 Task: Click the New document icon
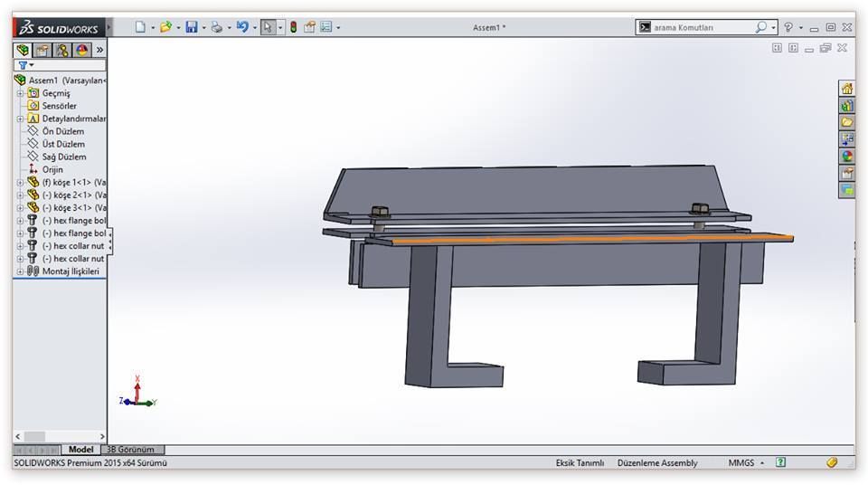140,27
